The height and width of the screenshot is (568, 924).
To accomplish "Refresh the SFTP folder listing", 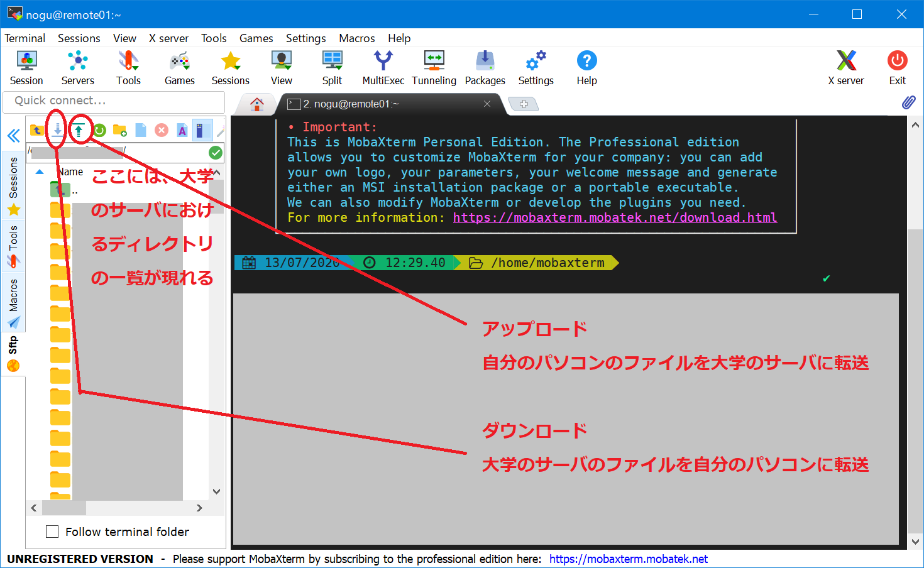I will point(99,130).
